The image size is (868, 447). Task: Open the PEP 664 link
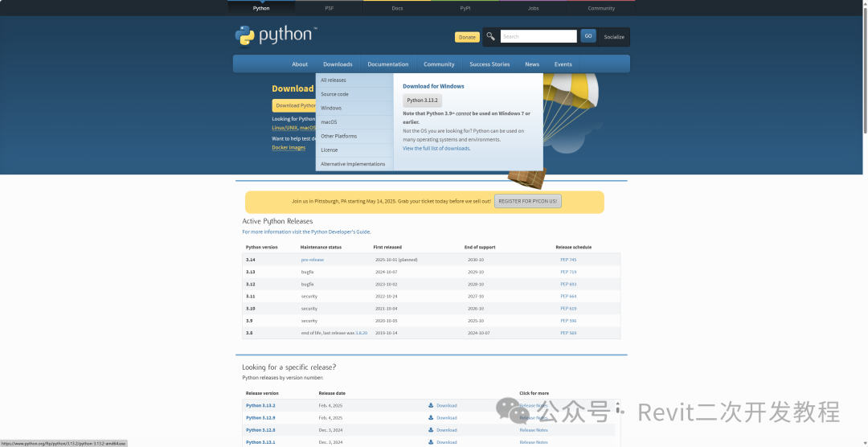coord(568,297)
